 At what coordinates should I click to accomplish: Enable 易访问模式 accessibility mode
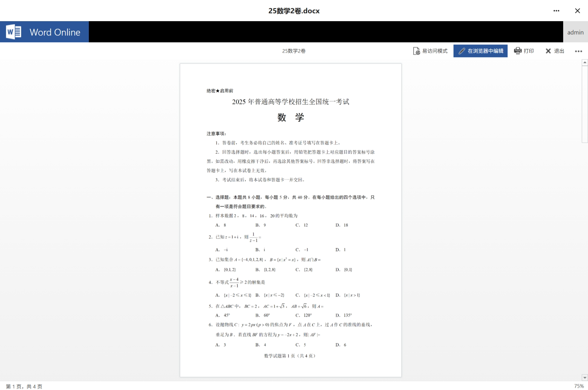pos(430,51)
